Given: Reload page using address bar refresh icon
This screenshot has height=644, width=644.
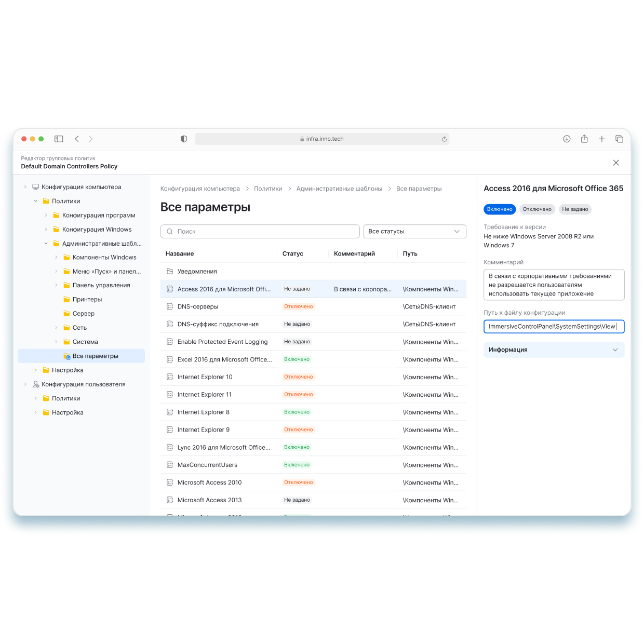Looking at the screenshot, I should tap(444, 139).
